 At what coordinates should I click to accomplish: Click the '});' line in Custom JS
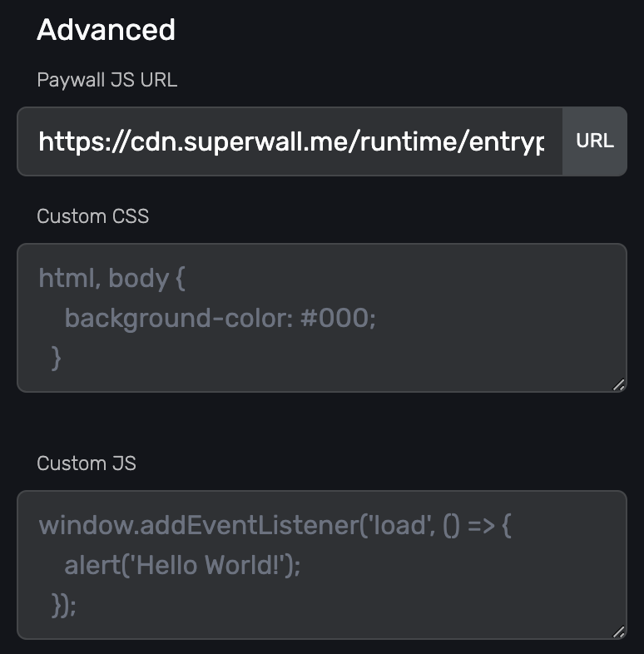click(x=63, y=605)
